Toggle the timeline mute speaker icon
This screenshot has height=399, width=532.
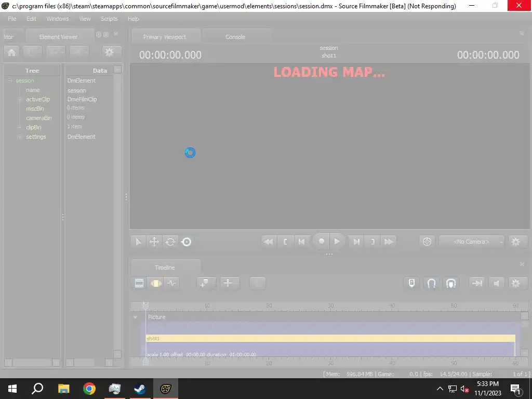coord(497,283)
